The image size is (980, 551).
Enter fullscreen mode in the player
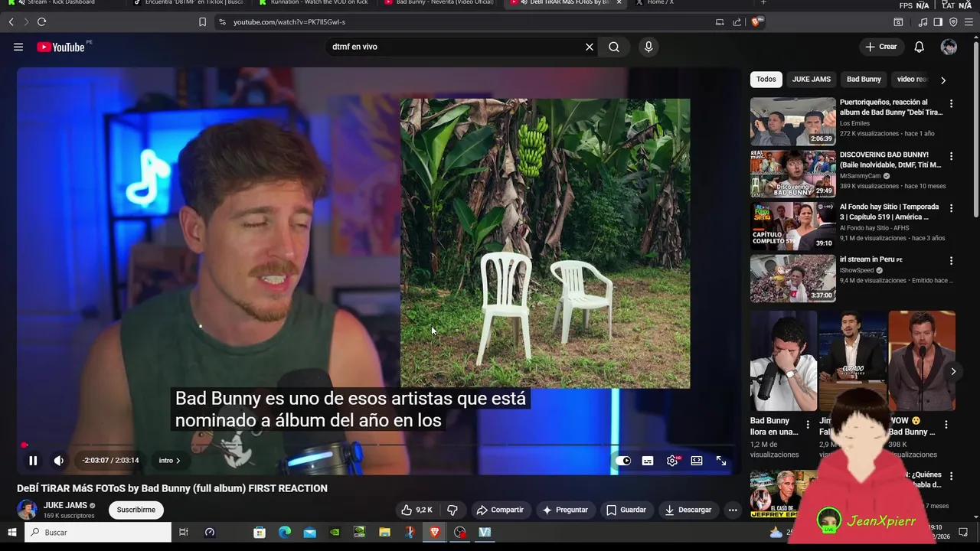(x=721, y=461)
